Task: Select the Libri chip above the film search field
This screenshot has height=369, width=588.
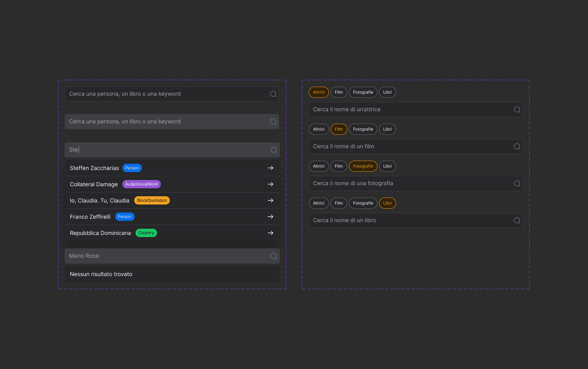Action: tap(387, 129)
